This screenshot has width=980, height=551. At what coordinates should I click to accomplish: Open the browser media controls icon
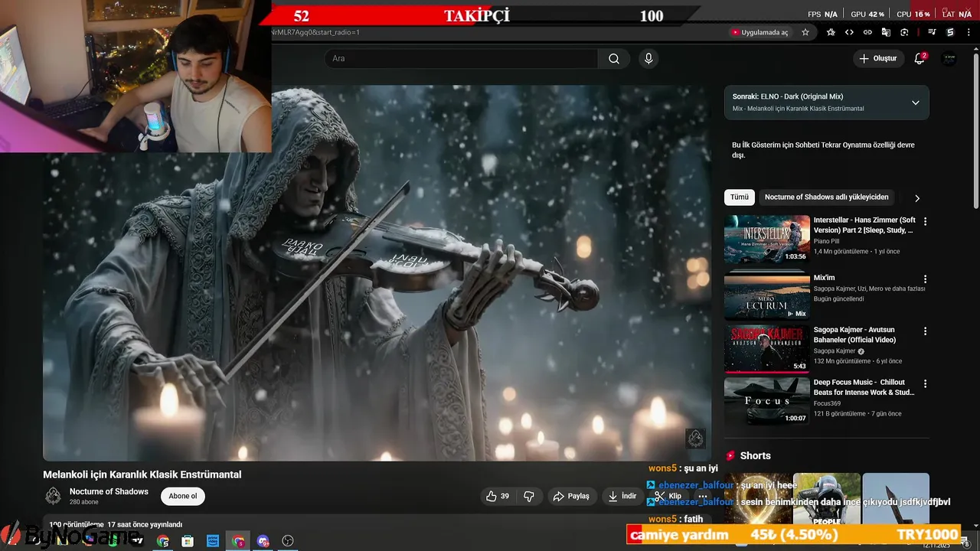932,32
